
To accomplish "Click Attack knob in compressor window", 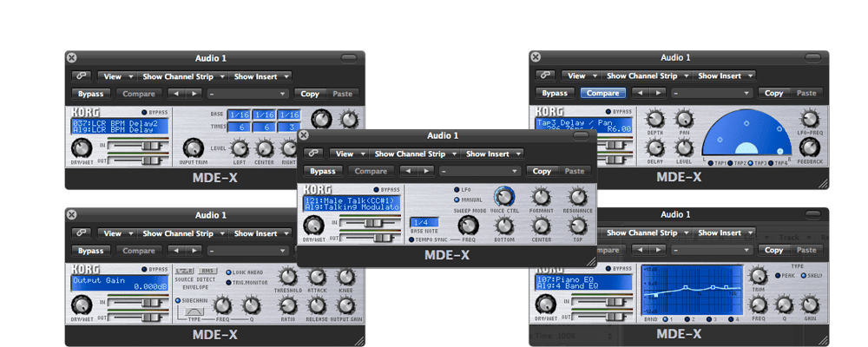I will [317, 277].
